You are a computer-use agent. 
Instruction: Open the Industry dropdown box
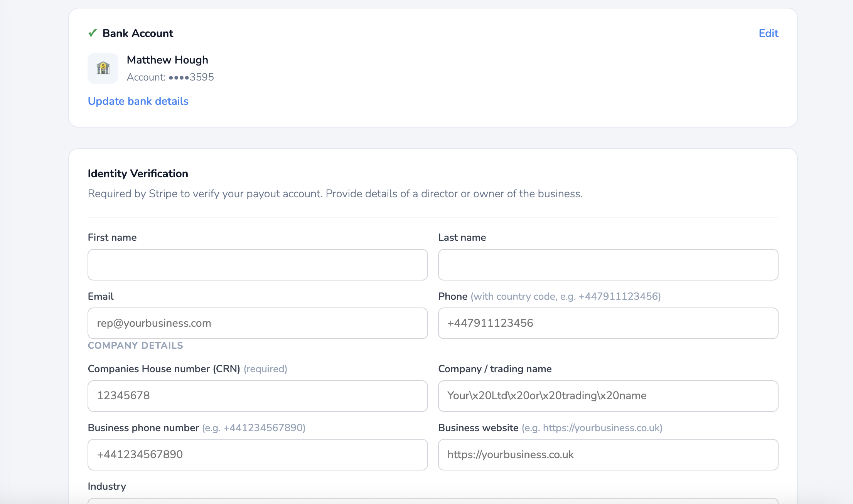[433, 501]
